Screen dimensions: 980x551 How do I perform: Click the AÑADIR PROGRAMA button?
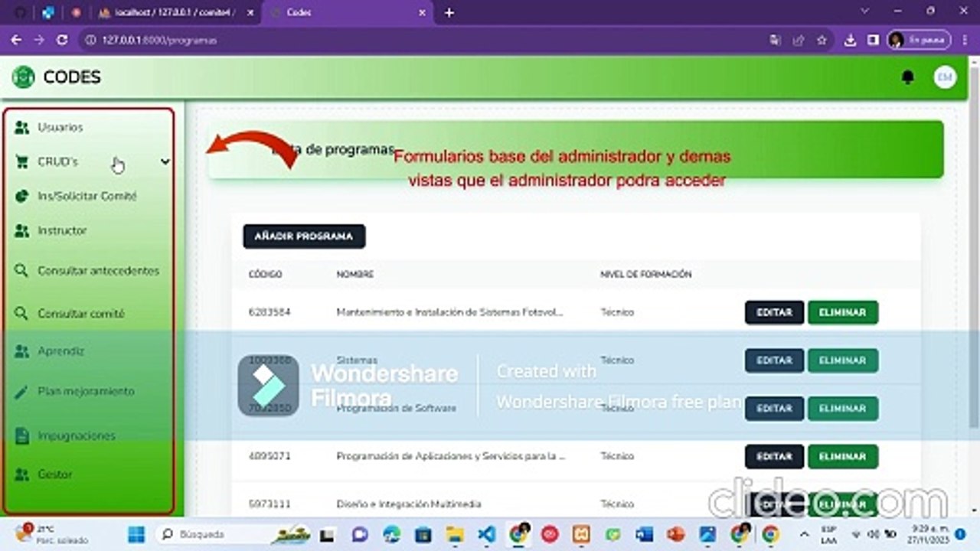[304, 236]
